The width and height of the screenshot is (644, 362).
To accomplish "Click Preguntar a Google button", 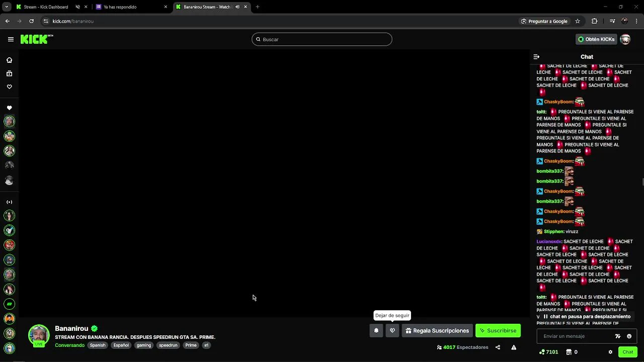I will (544, 21).
